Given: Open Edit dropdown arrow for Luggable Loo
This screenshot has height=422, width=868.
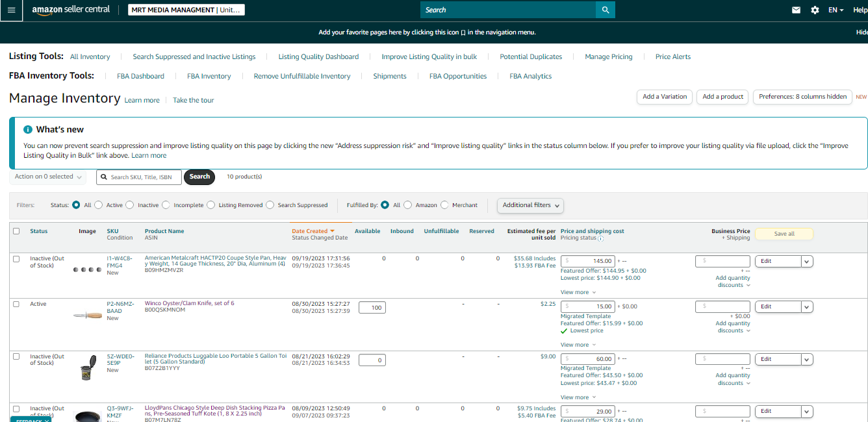Looking at the screenshot, I should [x=807, y=359].
